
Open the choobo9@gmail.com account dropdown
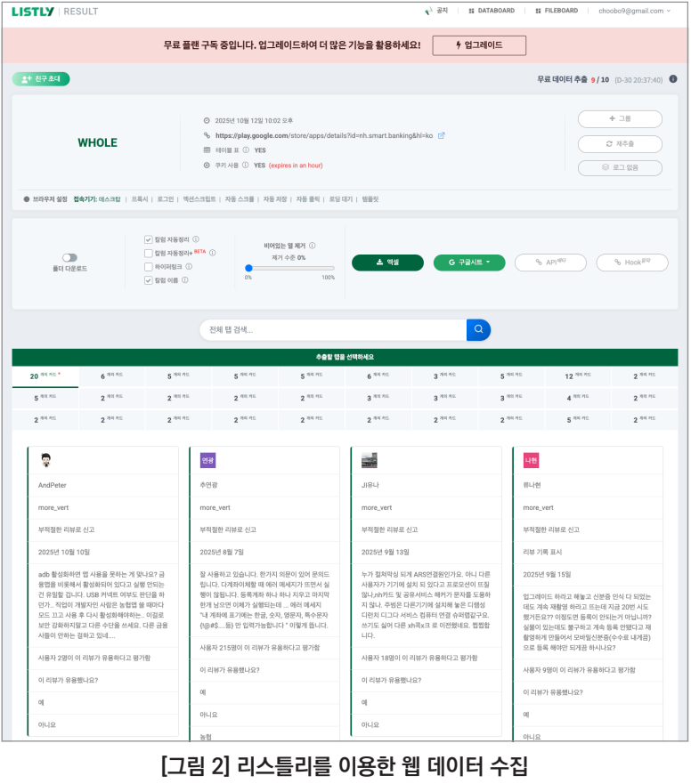(x=634, y=11)
